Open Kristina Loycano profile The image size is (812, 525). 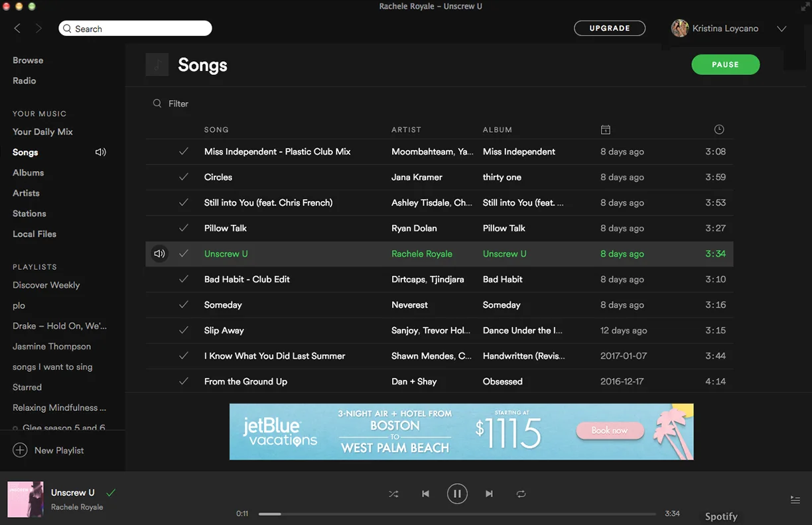point(714,29)
